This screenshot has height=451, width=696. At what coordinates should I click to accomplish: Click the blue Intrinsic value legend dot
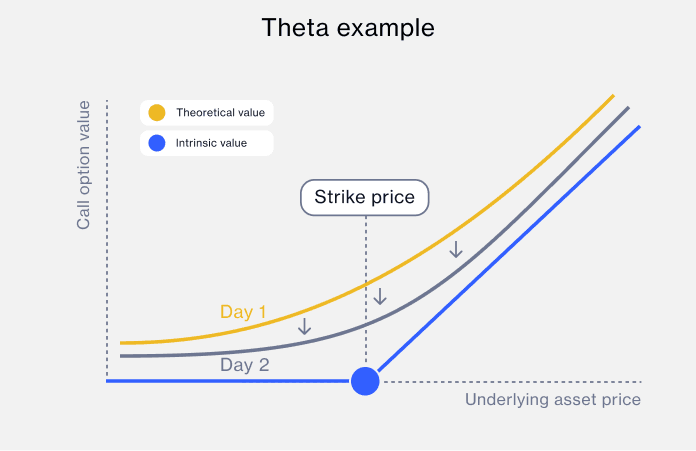(x=156, y=143)
